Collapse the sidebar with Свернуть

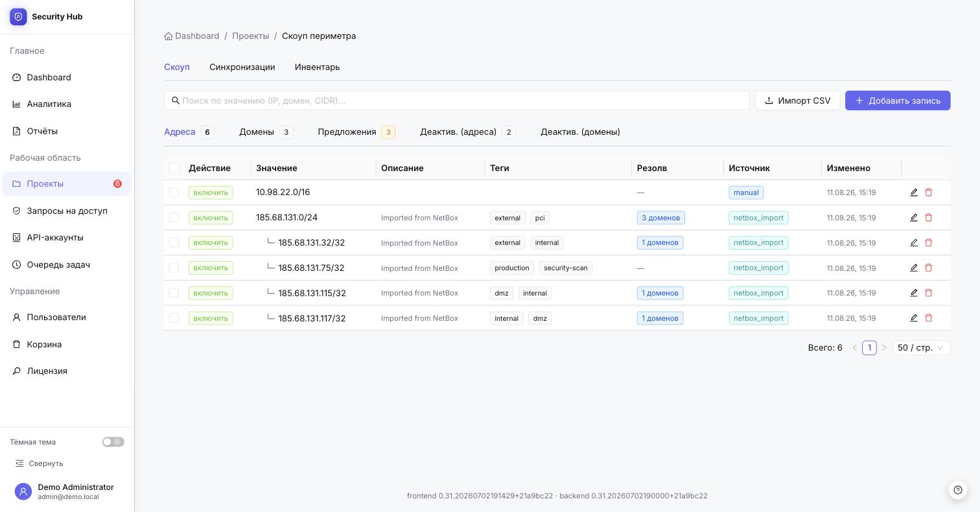[x=40, y=463]
